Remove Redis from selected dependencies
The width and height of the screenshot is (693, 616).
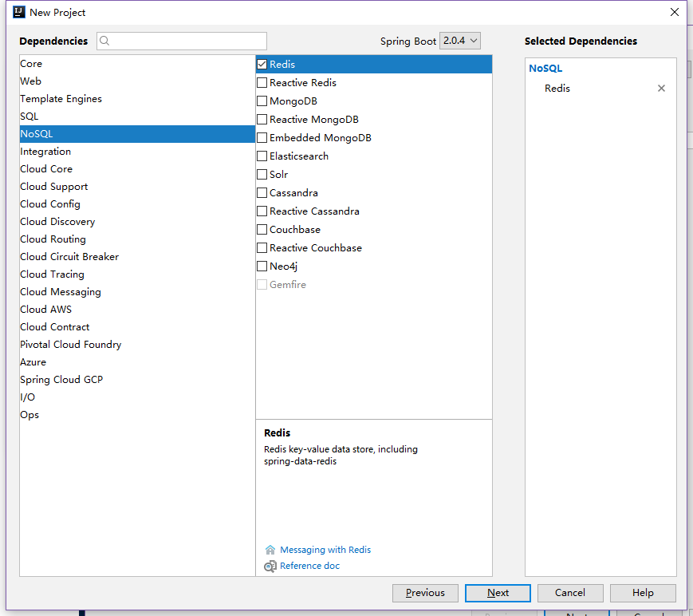661,89
